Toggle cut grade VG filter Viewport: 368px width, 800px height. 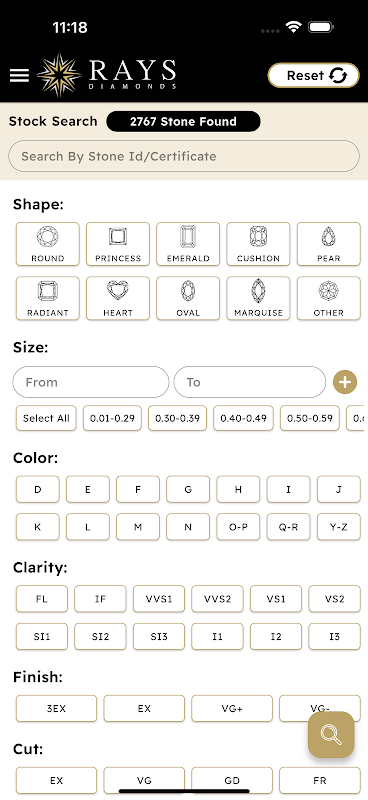[x=144, y=781]
